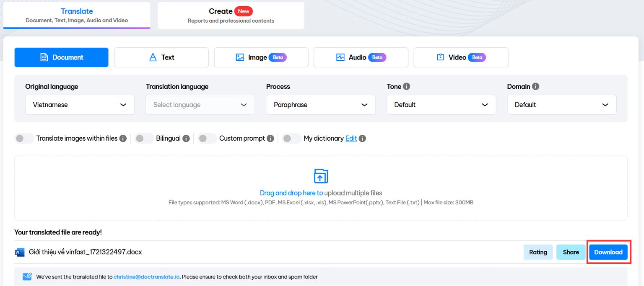The height and width of the screenshot is (286, 644).
Task: Enable Translate images within files toggle
Action: 24,138
